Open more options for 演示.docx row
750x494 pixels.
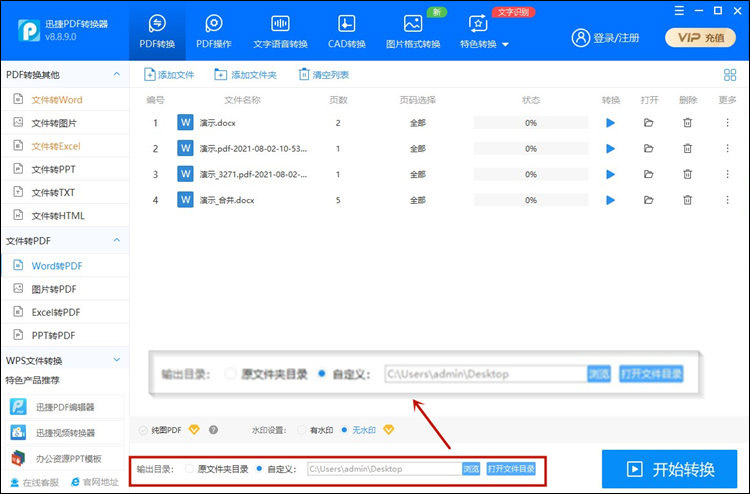pos(728,123)
